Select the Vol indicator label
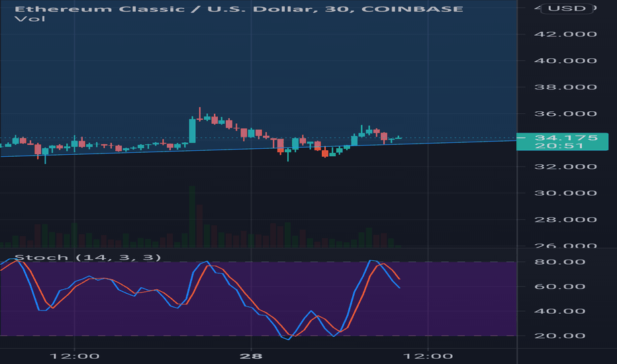Viewport: 617px width, 364px height. coord(30,19)
